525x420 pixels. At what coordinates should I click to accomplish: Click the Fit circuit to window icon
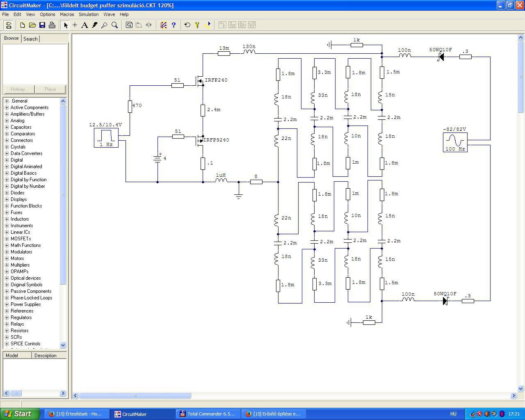tap(129, 25)
